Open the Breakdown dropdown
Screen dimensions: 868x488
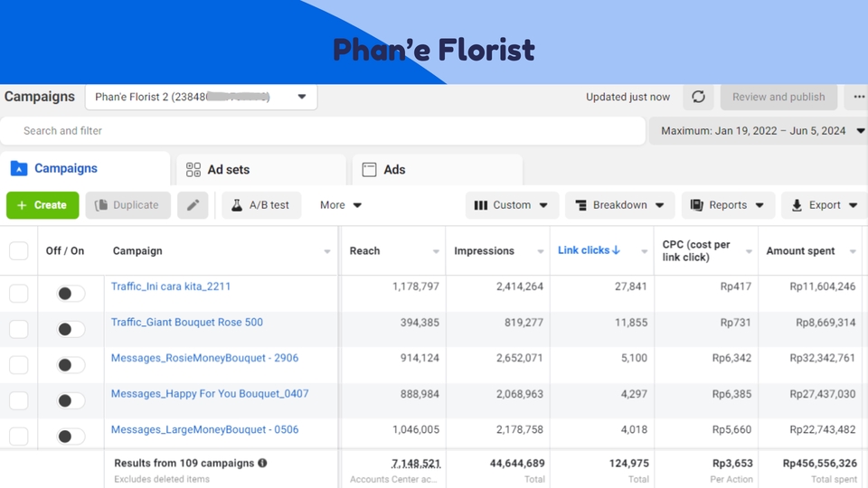pos(619,205)
